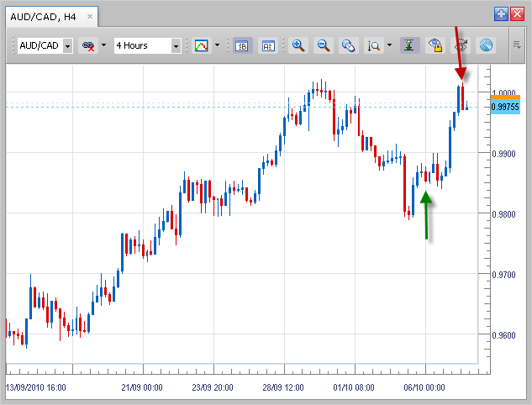Click the chart type line icon

(x=201, y=45)
